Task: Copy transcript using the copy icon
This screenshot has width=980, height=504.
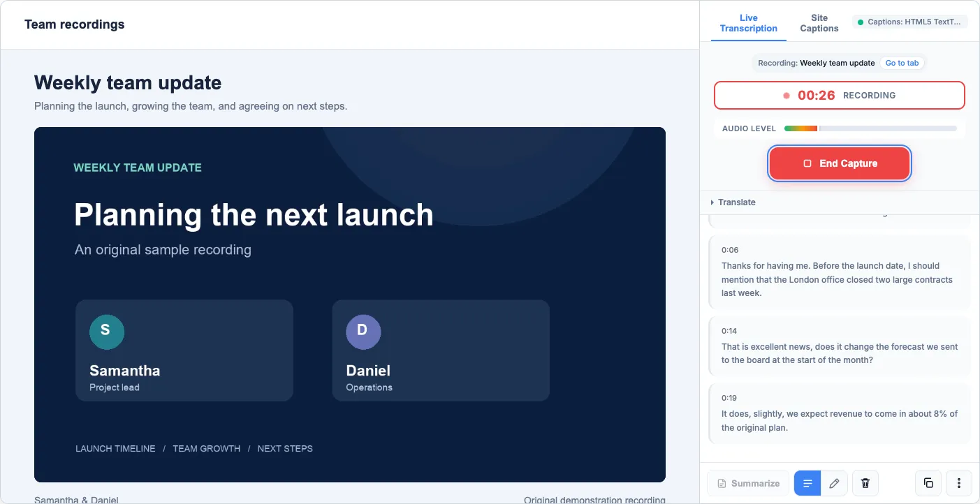Action: pyautogui.click(x=928, y=483)
